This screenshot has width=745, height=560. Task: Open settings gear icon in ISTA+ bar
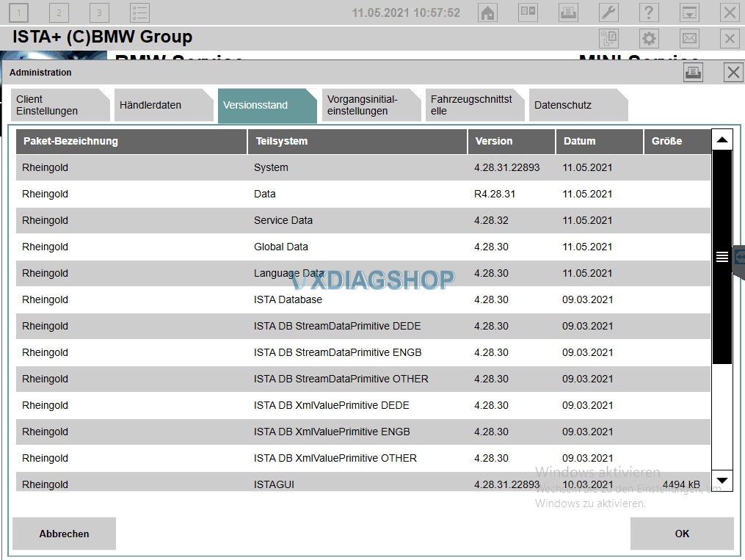click(649, 38)
